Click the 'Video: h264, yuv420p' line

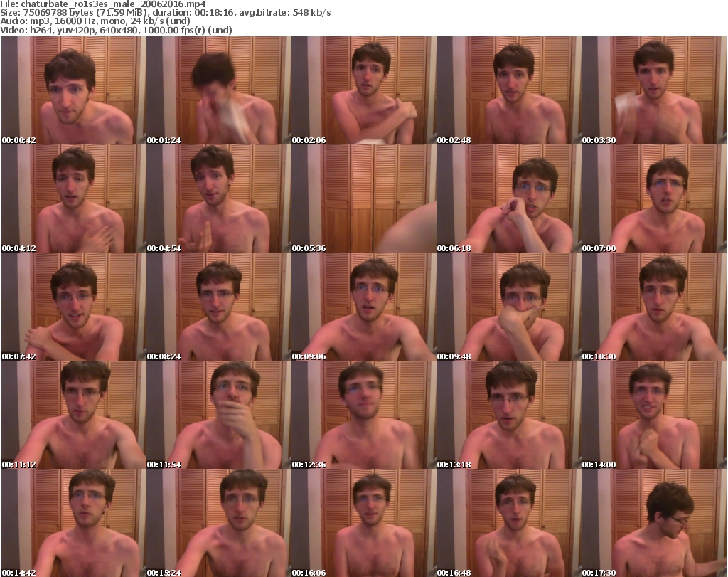pyautogui.click(x=116, y=30)
